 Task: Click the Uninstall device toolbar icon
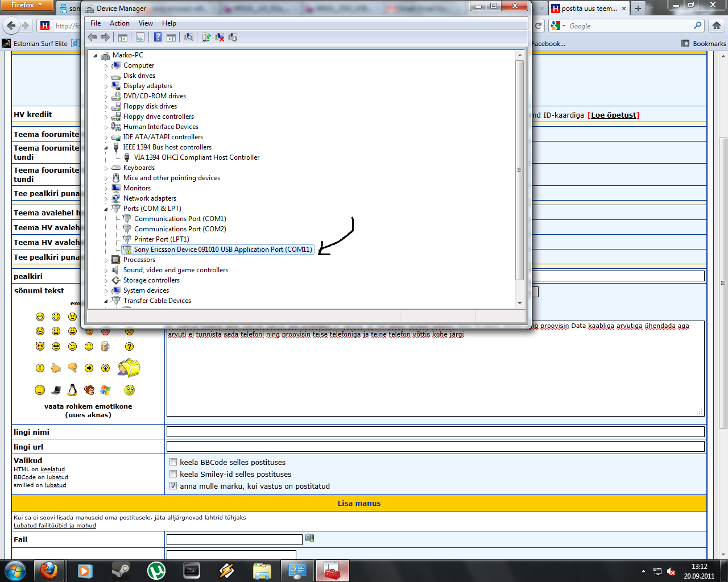220,37
